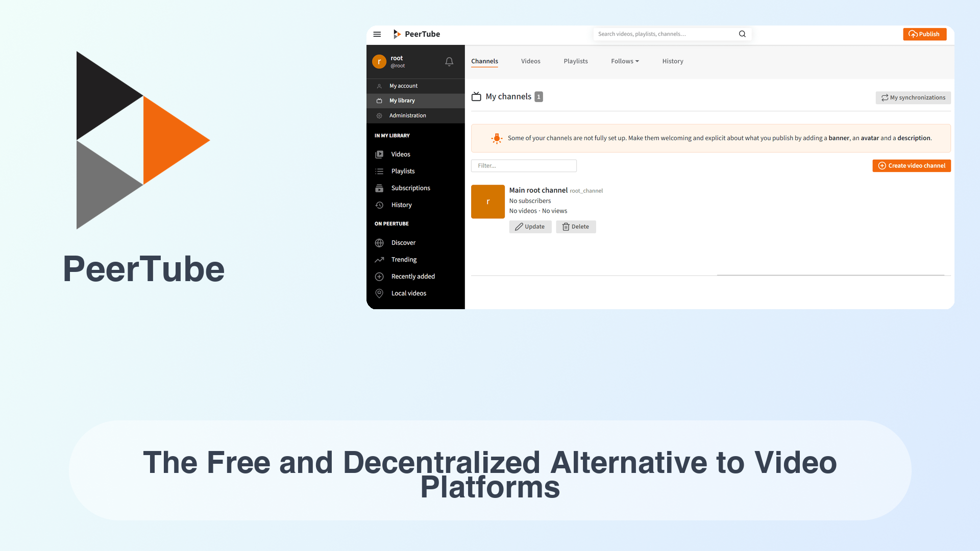Expand channels count badge indicator
980x551 pixels.
point(538,96)
